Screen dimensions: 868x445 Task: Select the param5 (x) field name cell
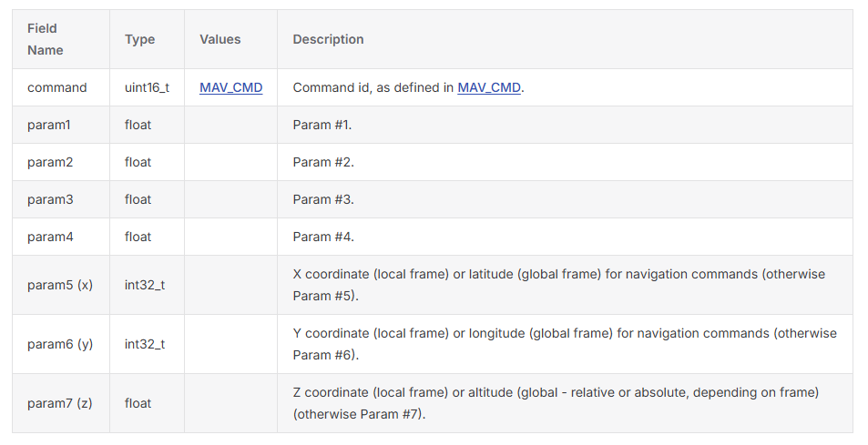pyautogui.click(x=60, y=285)
